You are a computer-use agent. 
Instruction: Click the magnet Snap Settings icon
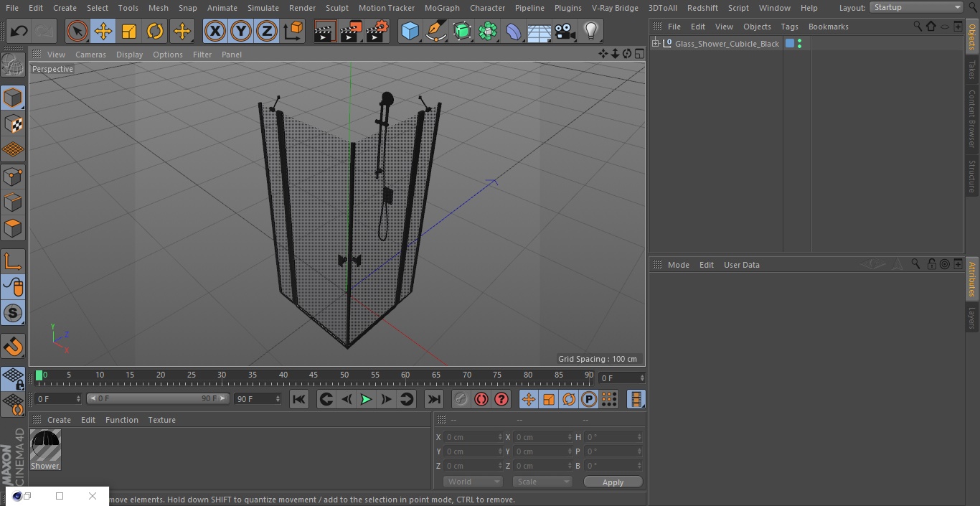pyautogui.click(x=13, y=347)
